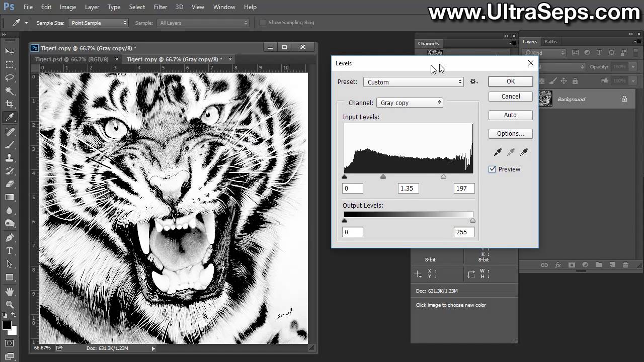Click the Levels gray point eyedropper
The image size is (644, 362).
511,152
